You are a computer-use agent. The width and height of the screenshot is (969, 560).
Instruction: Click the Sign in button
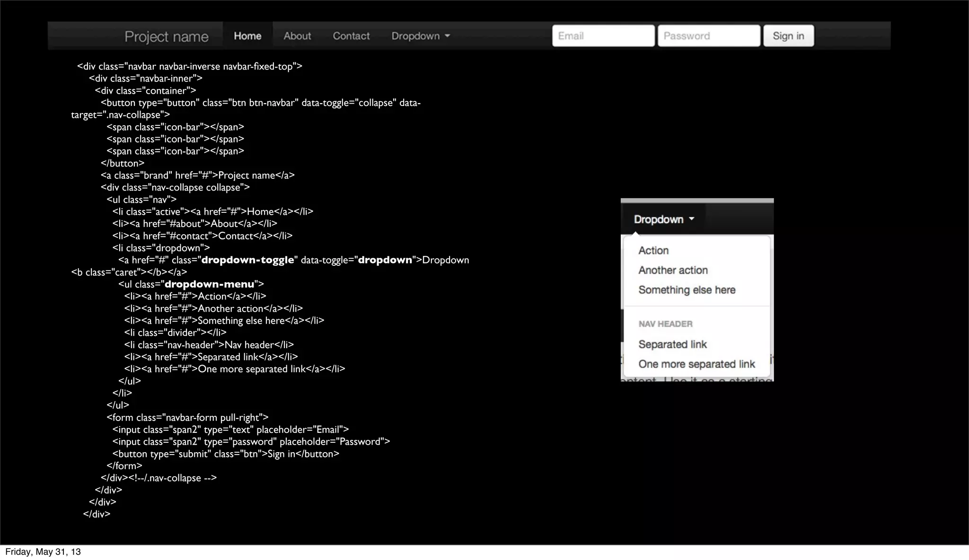(x=788, y=36)
